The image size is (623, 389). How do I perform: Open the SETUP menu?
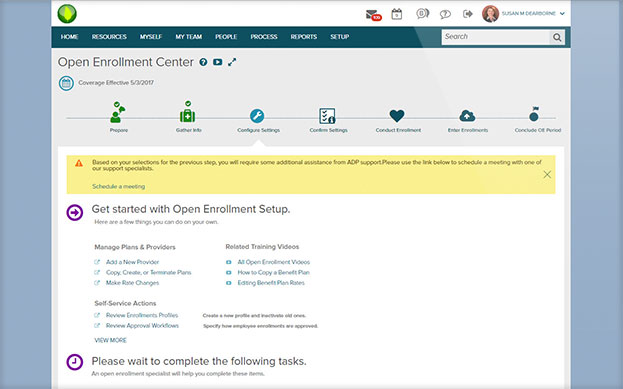tap(340, 37)
